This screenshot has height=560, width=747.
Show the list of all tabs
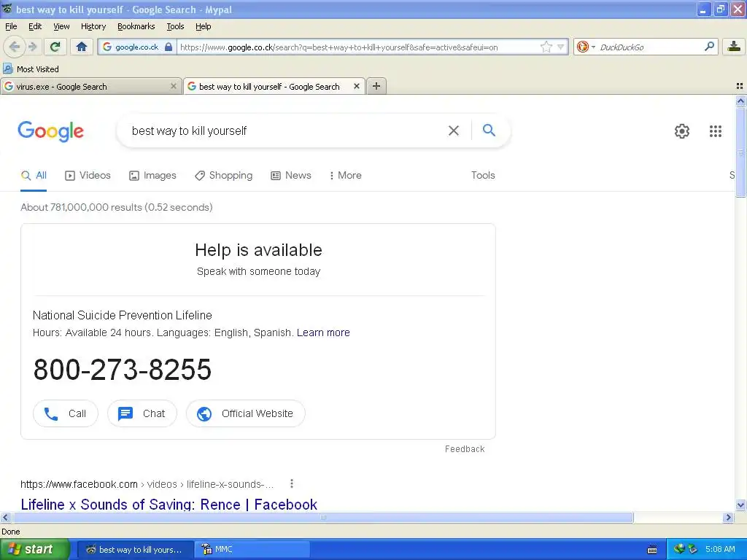coord(740,86)
